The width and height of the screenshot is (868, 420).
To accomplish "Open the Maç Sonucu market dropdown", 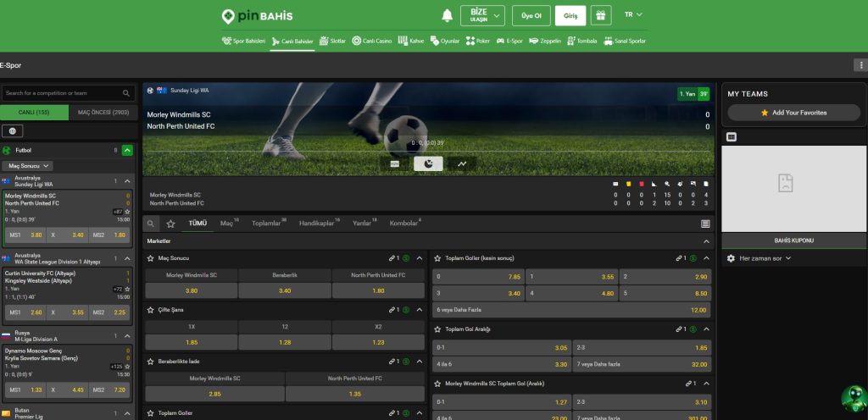I will click(28, 166).
